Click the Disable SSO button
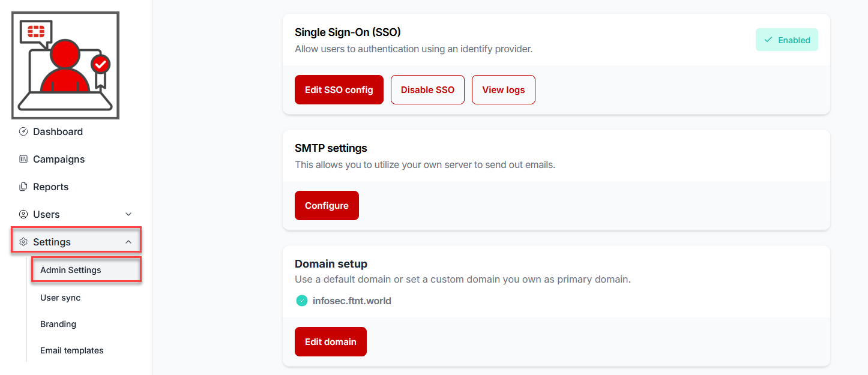868x375 pixels. (x=427, y=89)
